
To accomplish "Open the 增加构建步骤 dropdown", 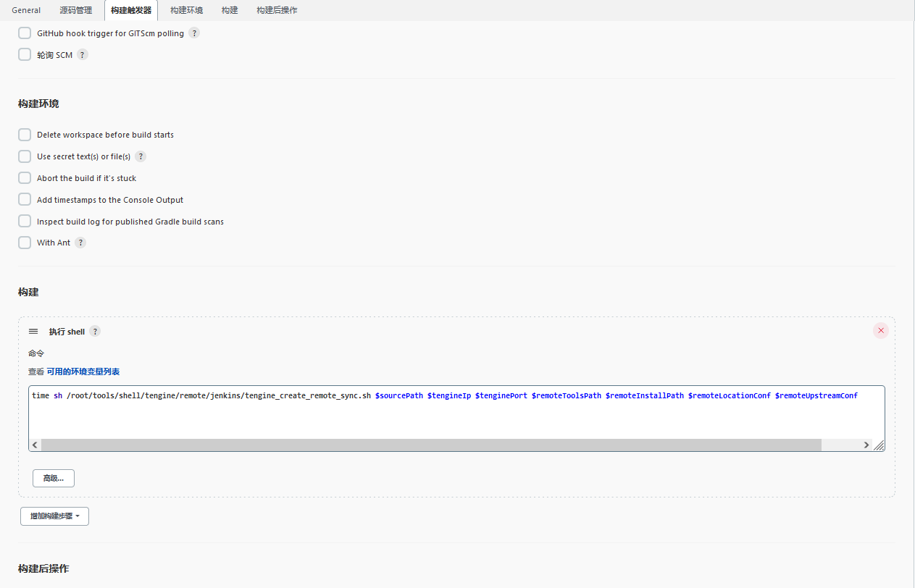I will pos(54,516).
